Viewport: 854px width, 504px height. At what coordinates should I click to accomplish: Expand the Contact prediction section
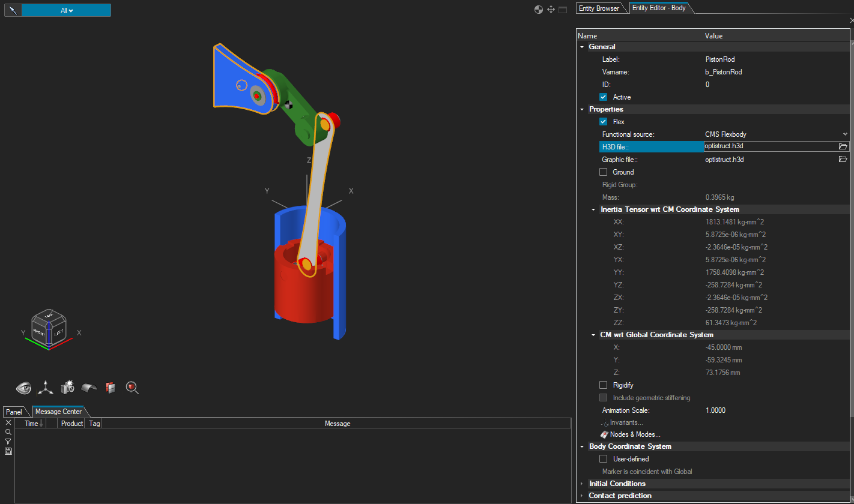pos(582,496)
